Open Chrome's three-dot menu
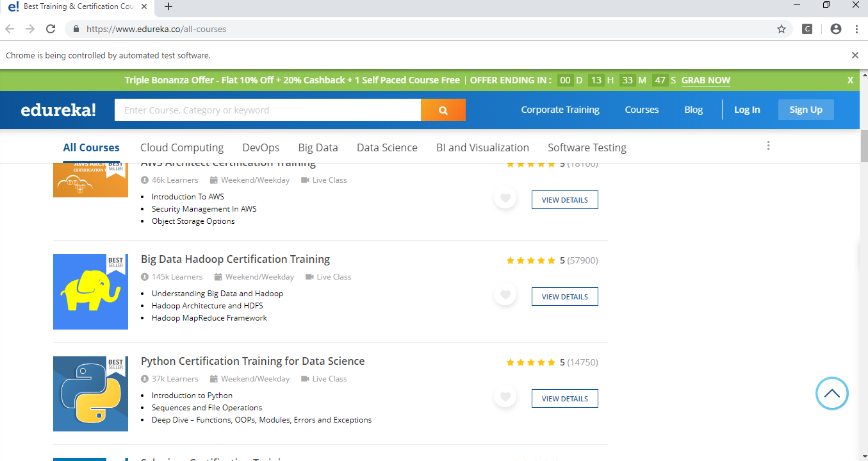 click(856, 29)
